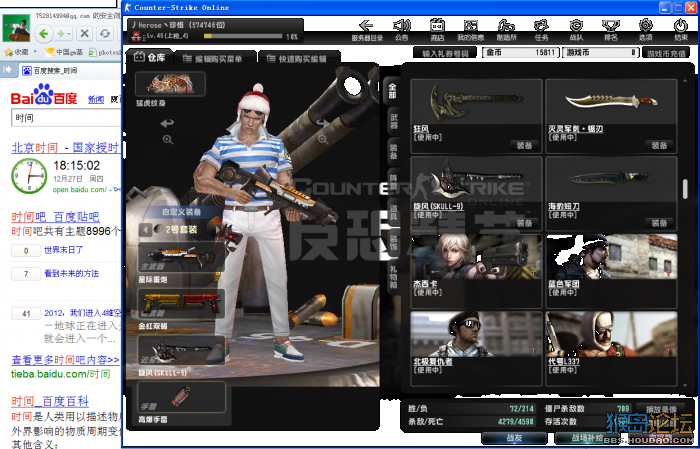Select the 礼物箱 (gift box) category tab
This screenshot has width=700, height=449.
point(393,277)
